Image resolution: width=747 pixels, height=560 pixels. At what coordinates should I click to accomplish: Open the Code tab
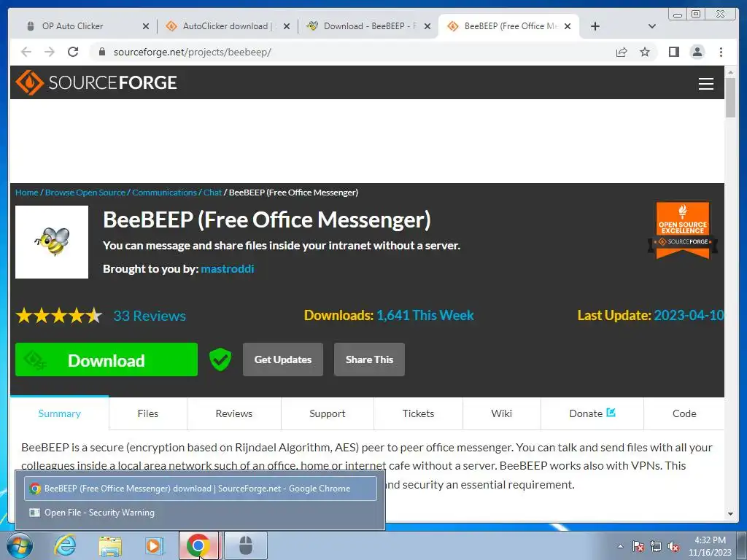click(x=684, y=413)
